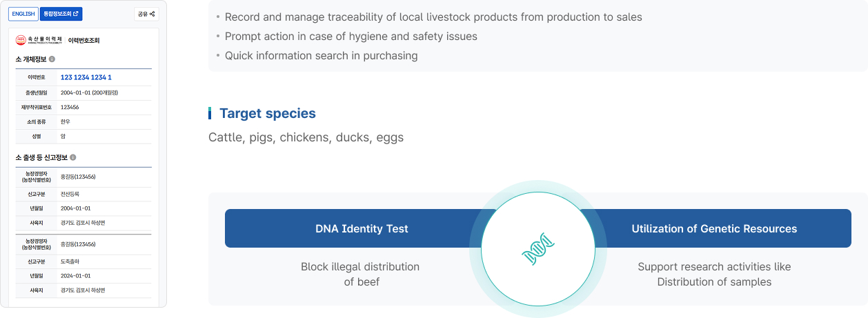
Task: Select the Utilization of Genetic Resources banner
Action: pos(714,229)
